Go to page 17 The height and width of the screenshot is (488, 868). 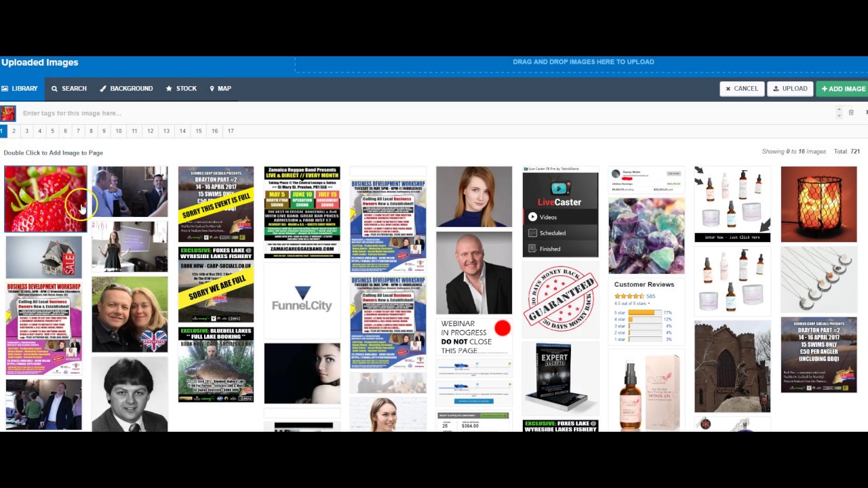231,131
